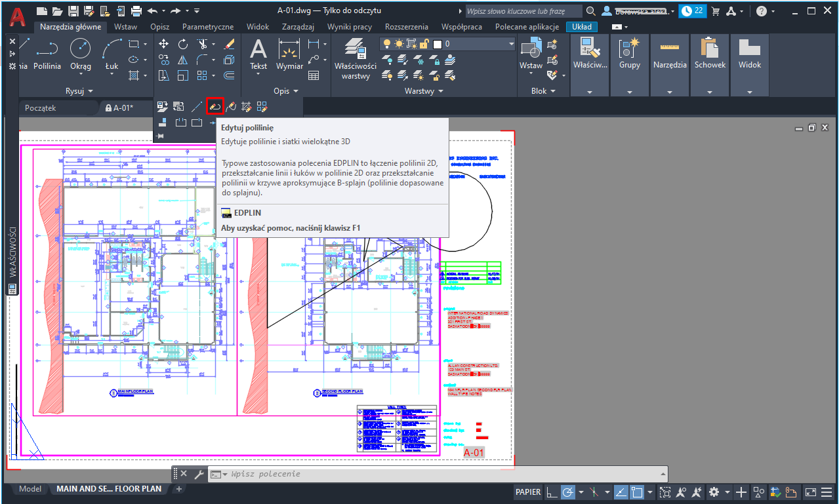This screenshot has width=839, height=504.
Task: Open the Narzędzia utilities panel button
Action: pos(670,65)
